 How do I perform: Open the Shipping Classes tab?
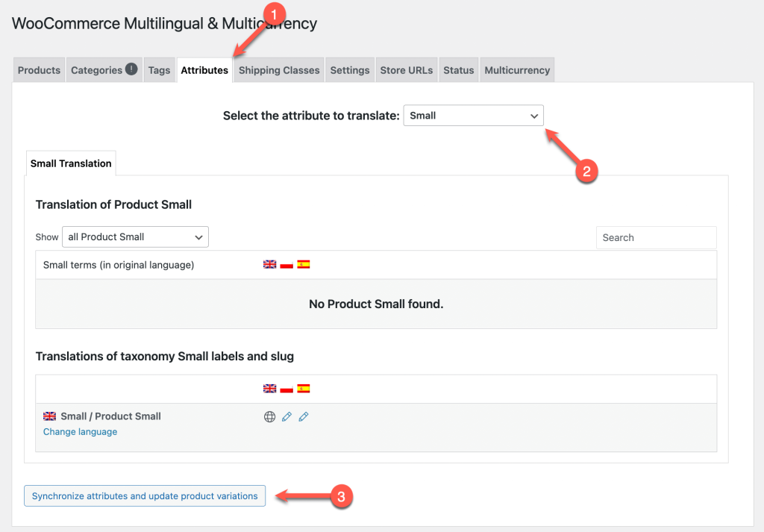tap(279, 70)
